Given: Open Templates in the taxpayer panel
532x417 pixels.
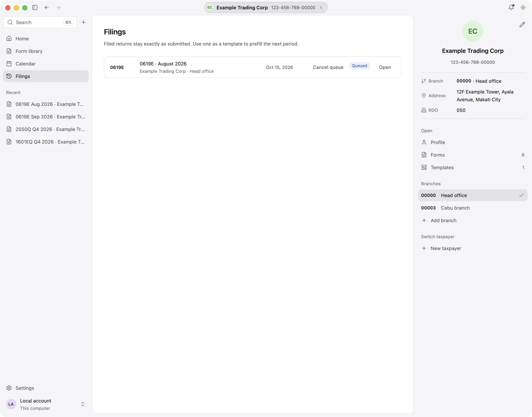Looking at the screenshot, I should [473, 167].
